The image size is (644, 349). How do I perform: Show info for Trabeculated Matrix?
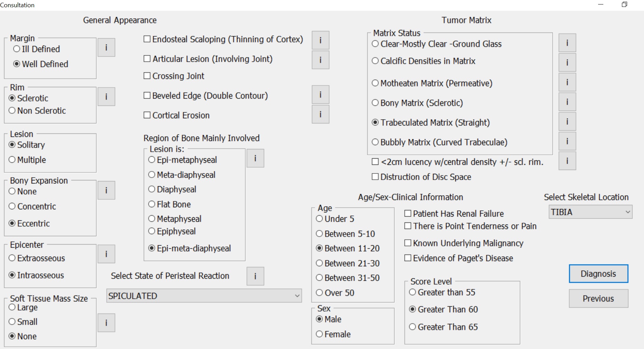point(567,121)
